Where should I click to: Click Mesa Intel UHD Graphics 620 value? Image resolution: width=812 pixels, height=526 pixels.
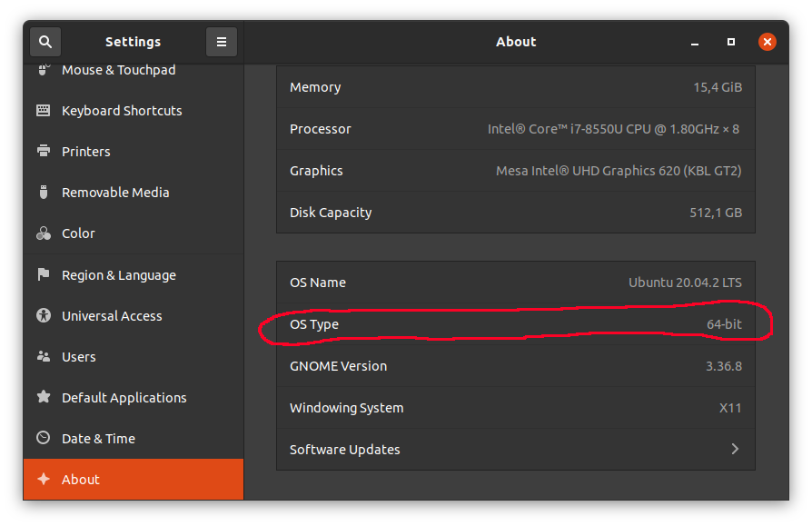(x=619, y=171)
